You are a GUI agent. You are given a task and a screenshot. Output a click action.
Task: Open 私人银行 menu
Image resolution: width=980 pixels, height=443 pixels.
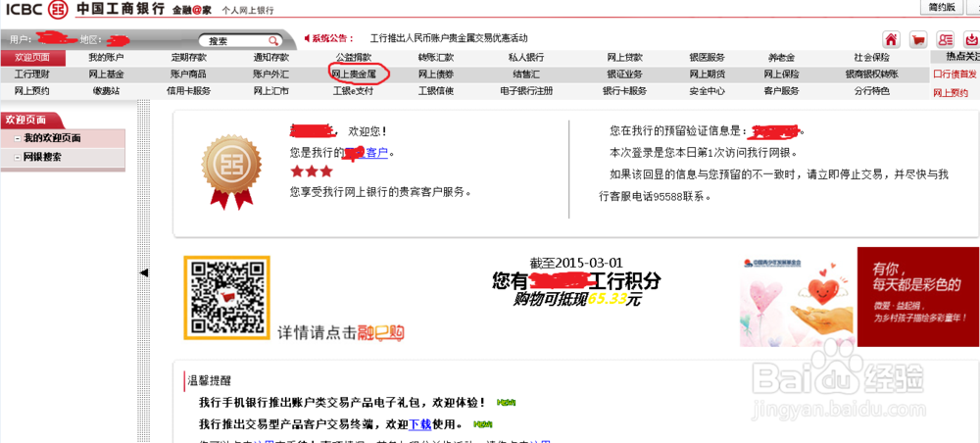click(526, 58)
